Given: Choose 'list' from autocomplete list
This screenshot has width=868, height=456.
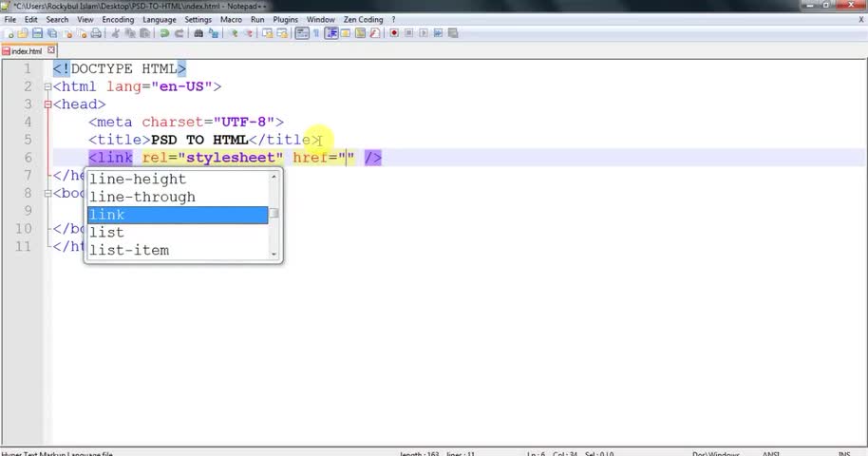Looking at the screenshot, I should coord(178,233).
